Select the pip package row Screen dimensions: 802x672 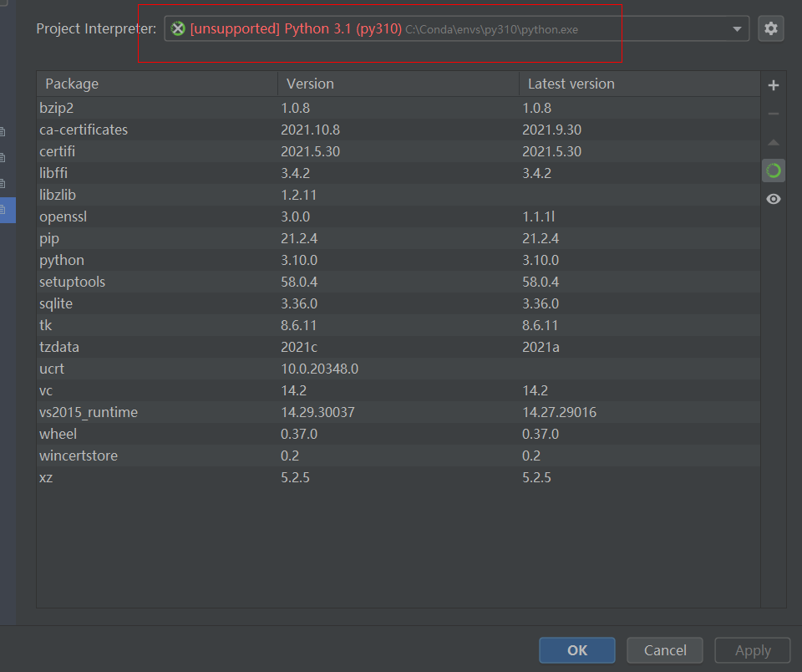click(398, 238)
